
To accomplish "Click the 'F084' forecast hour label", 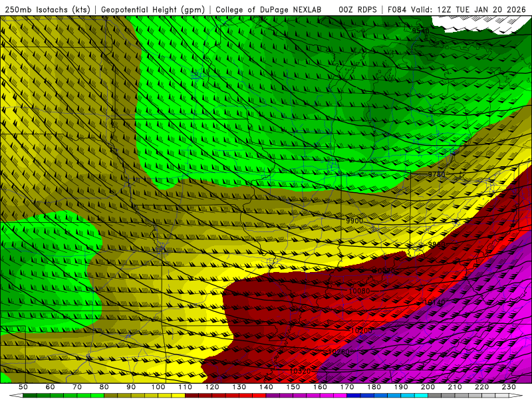I will click(398, 10).
